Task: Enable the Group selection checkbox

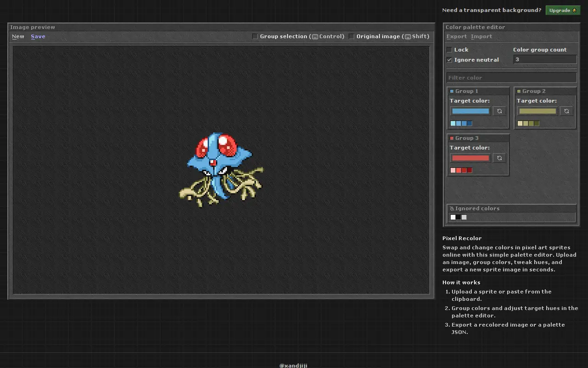Action: click(255, 36)
